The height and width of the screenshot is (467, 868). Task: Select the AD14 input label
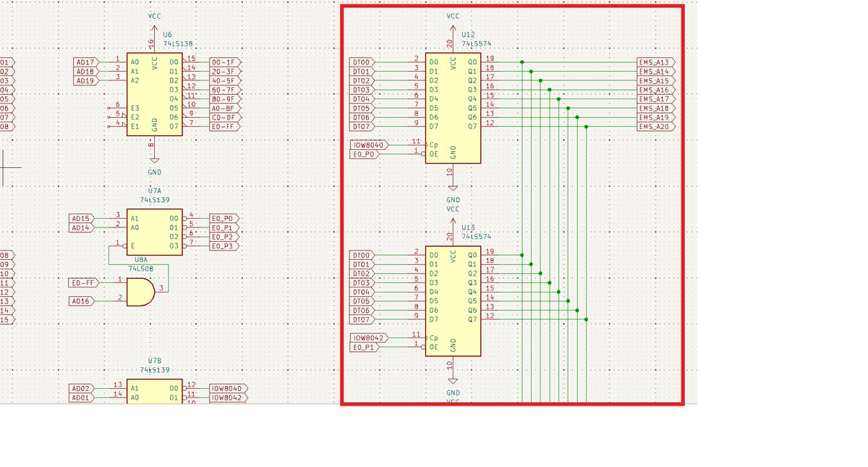(x=81, y=227)
